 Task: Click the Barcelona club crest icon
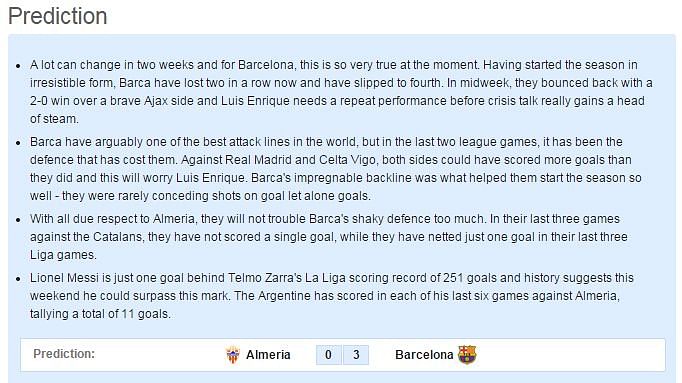[467, 355]
